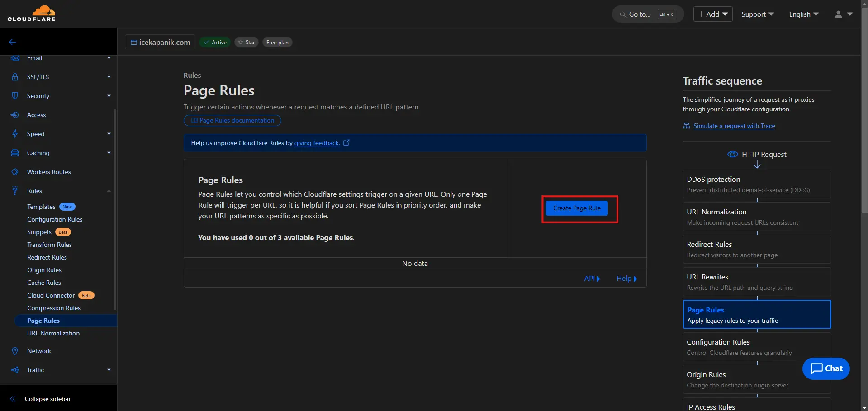
Task: Click the Cloudflare logo
Action: [32, 14]
